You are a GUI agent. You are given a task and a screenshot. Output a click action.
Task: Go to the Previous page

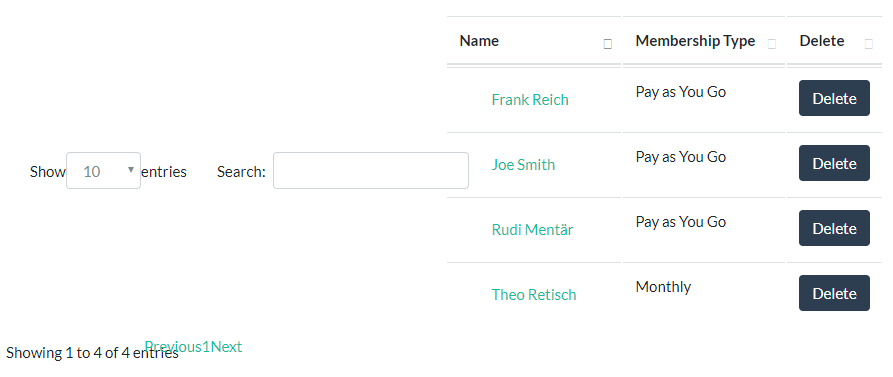(x=173, y=346)
